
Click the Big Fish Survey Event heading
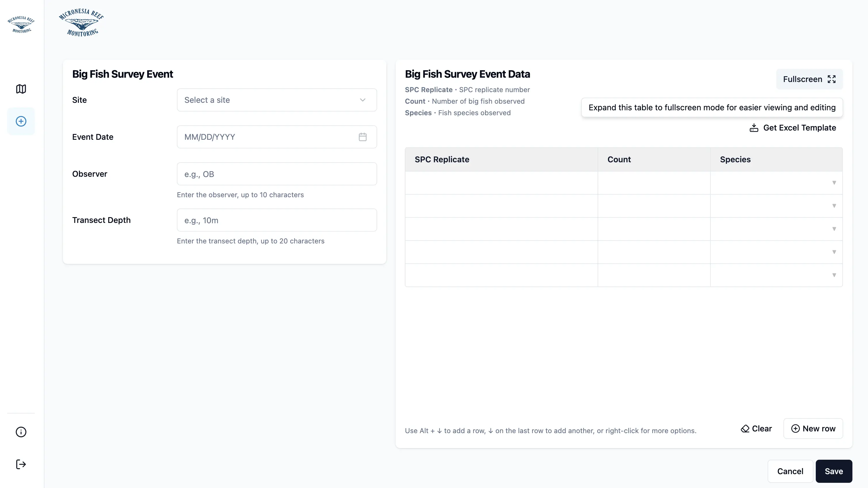point(123,74)
